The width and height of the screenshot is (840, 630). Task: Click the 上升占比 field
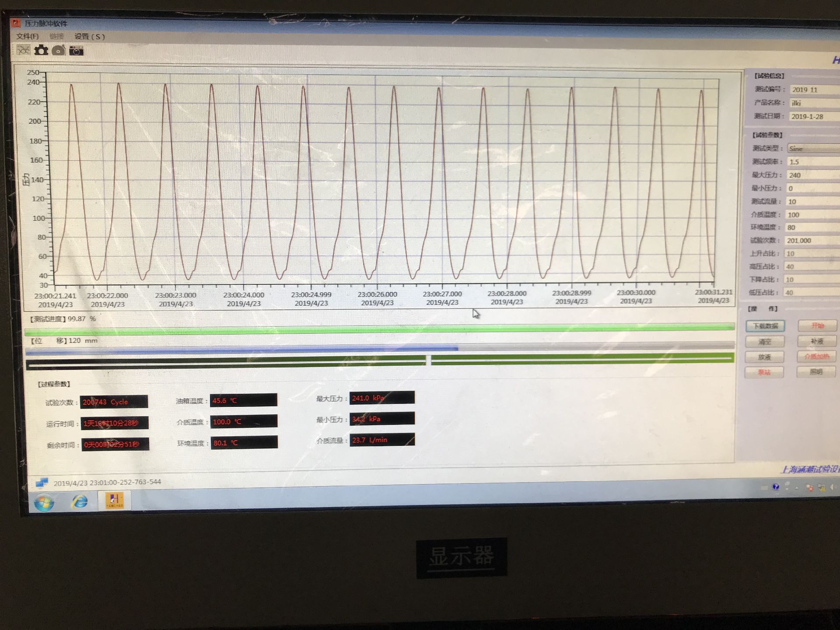tap(812, 254)
